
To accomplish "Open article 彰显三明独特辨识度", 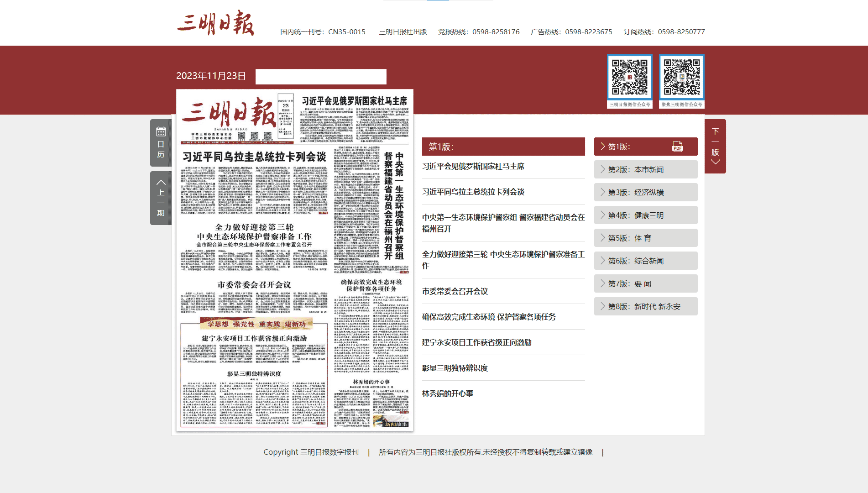I will [x=455, y=368].
